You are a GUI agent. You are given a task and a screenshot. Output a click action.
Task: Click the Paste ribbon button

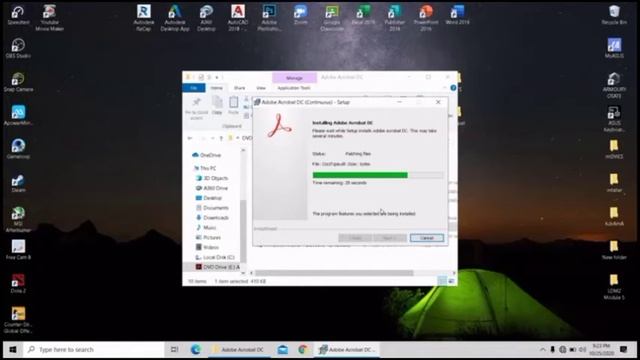pyautogui.click(x=233, y=106)
